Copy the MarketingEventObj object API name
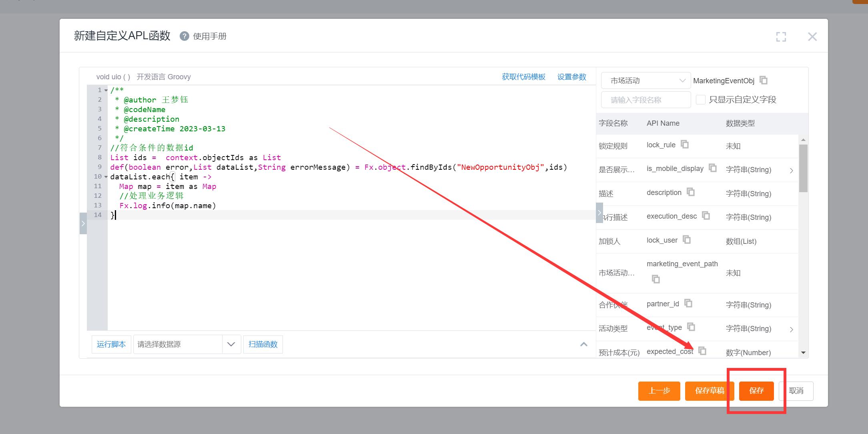Screen dimensions: 868x434 pyautogui.click(x=764, y=80)
